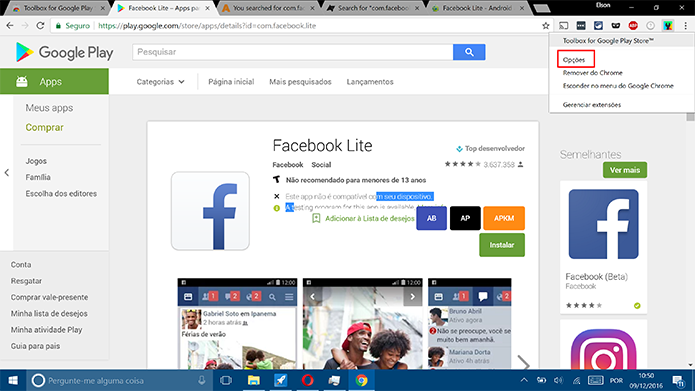
Task: Open notification center icon
Action: [678, 380]
